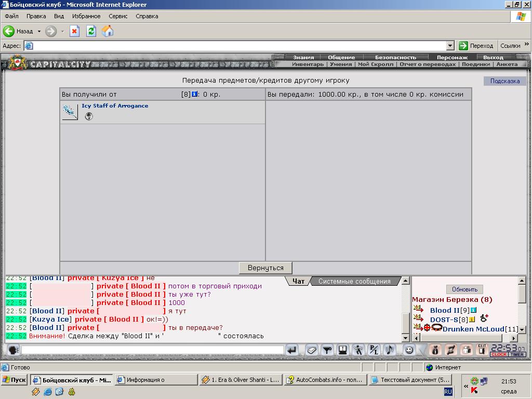The image size is (532, 399).
Task: Select player Drunken McLoud in list
Action: click(x=473, y=329)
